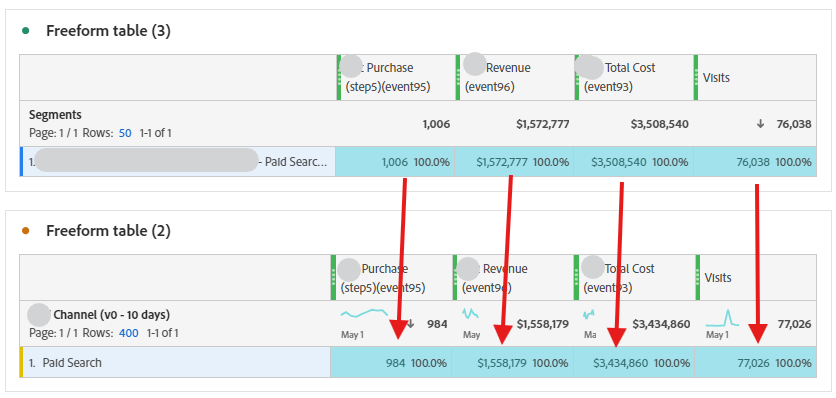
Task: Click the sort arrow beside the 984 purchase total
Action: click(x=411, y=324)
